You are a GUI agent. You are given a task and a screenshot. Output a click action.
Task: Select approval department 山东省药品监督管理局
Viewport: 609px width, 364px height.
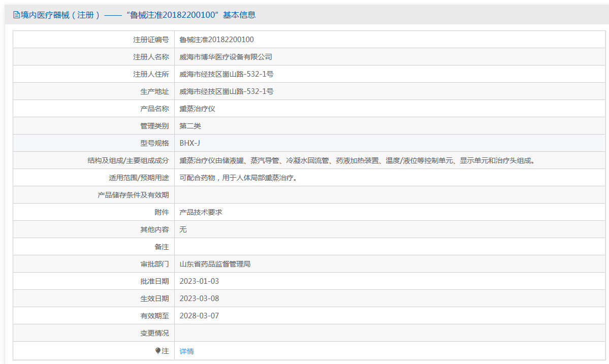215,264
